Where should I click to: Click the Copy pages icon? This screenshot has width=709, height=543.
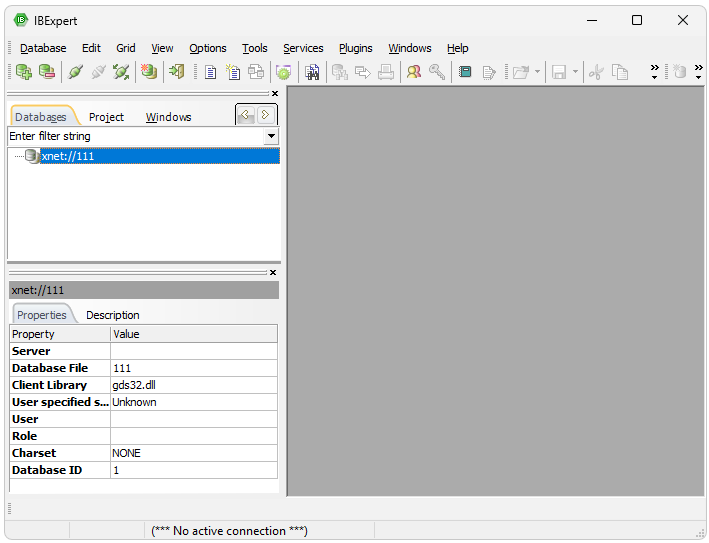coord(620,72)
